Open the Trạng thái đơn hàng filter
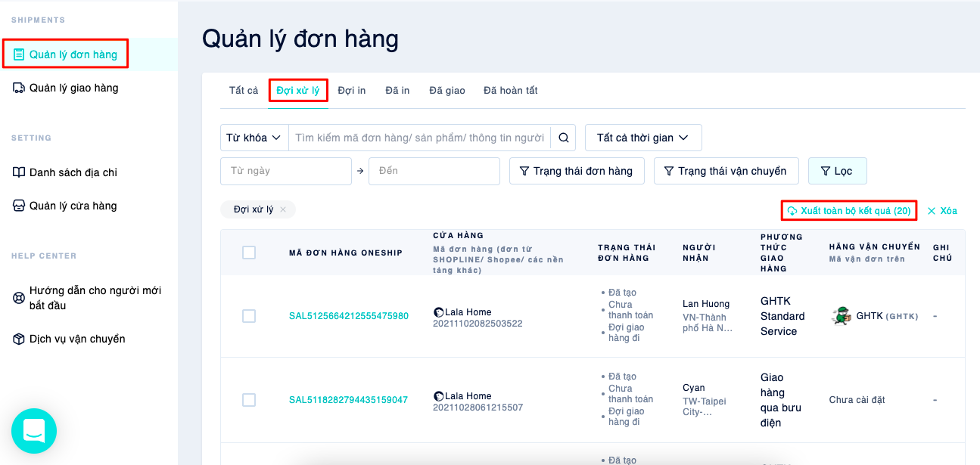 (x=577, y=171)
